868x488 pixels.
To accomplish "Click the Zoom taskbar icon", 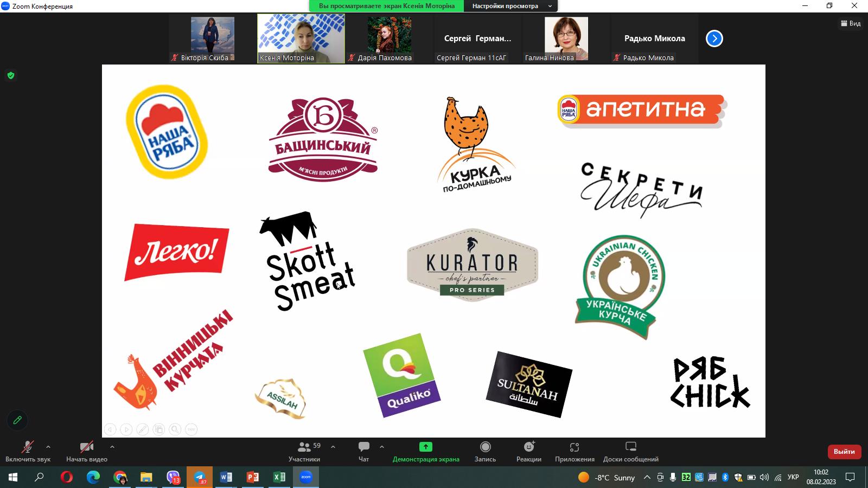I will tap(306, 477).
